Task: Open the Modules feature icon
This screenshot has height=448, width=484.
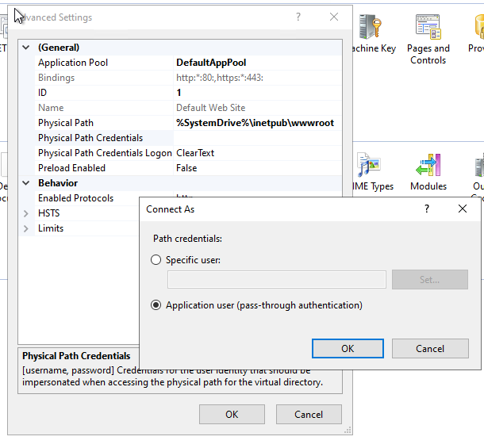Action: point(428,167)
